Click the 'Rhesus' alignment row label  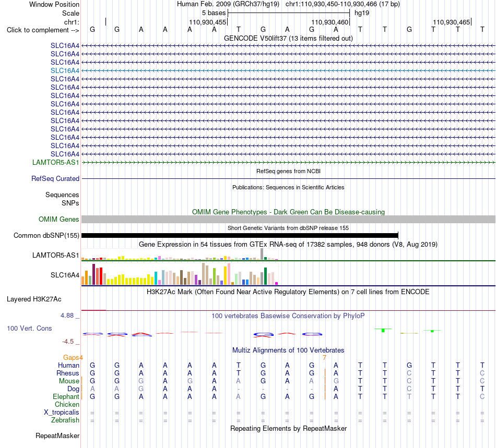[x=68, y=373]
